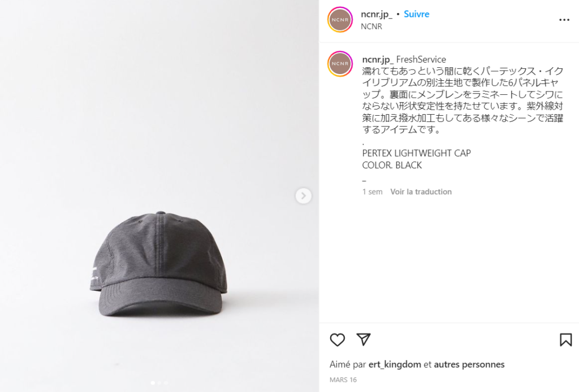Open the MARS 16 post date
The width and height of the screenshot is (579, 392).
(343, 380)
